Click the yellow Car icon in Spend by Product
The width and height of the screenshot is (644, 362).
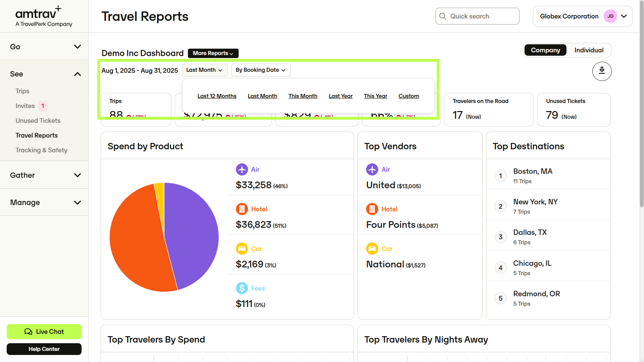tap(241, 249)
